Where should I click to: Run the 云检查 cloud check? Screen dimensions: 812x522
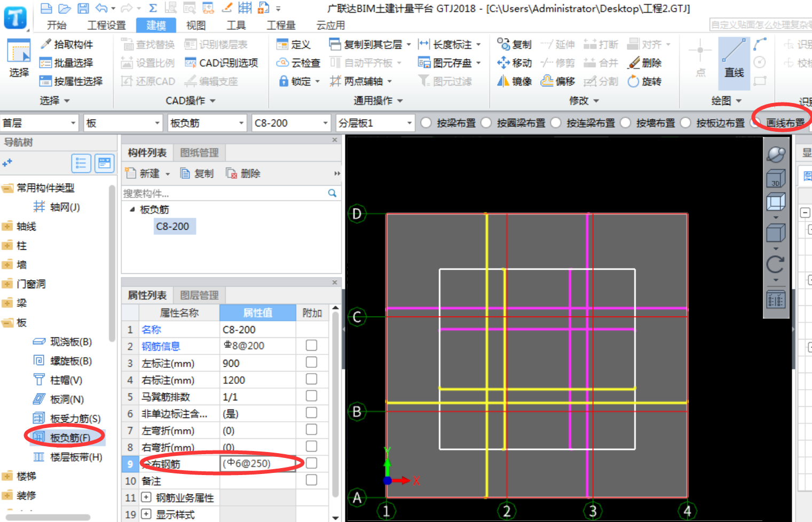click(298, 63)
